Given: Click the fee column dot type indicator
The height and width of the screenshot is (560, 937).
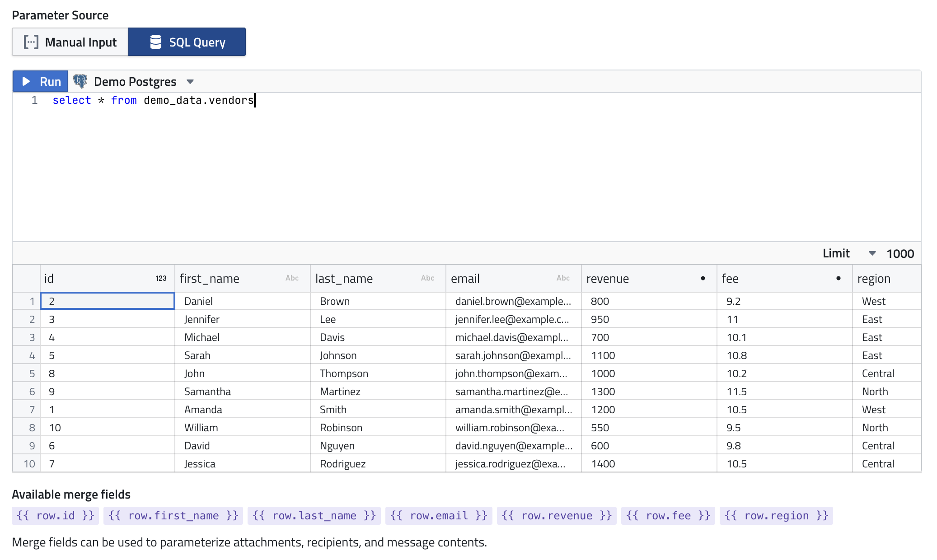Looking at the screenshot, I should [x=838, y=278].
